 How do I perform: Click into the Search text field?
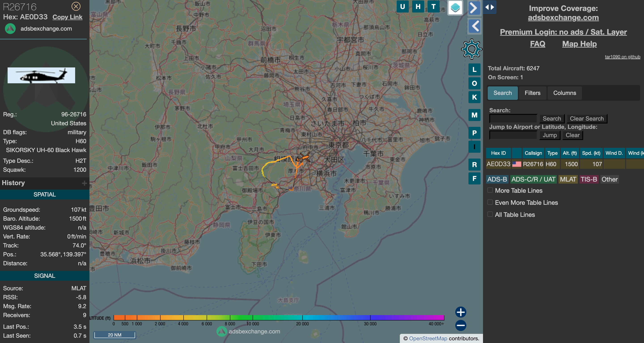coord(513,118)
